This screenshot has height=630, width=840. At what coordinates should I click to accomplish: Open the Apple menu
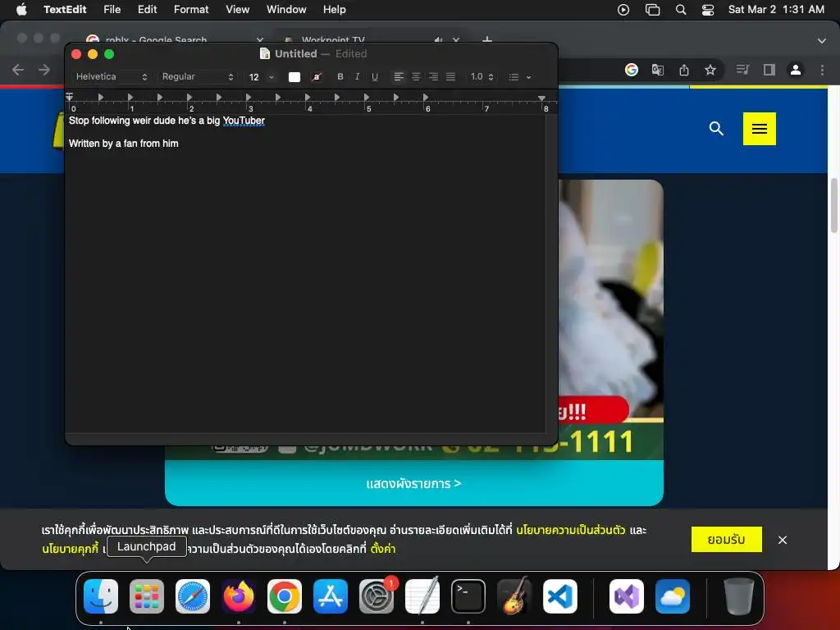21,9
